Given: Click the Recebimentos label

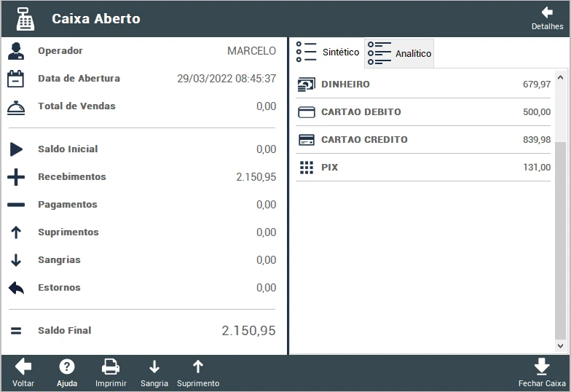Looking at the screenshot, I should click(x=72, y=176).
